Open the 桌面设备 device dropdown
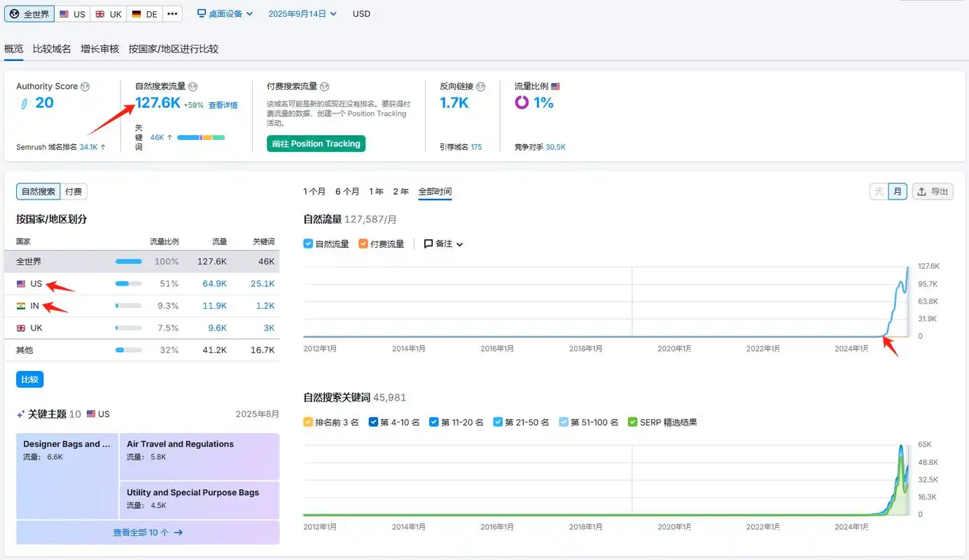This screenshot has width=969, height=560. pos(224,13)
